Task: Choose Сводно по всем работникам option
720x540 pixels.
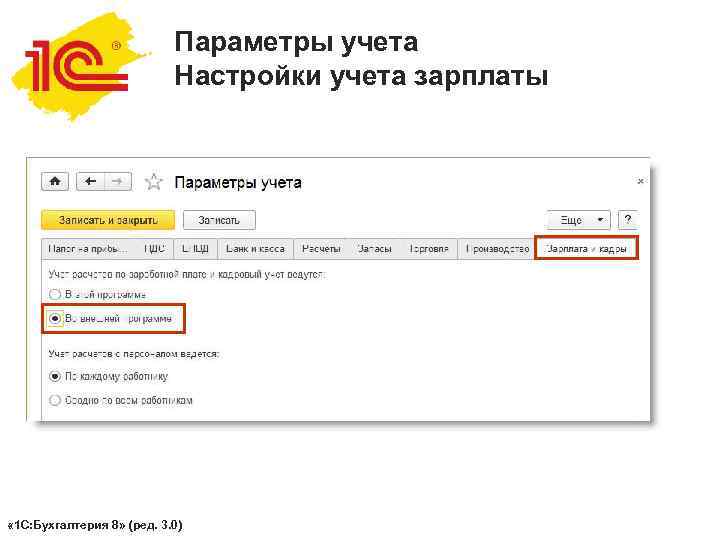Action: coord(120,400)
